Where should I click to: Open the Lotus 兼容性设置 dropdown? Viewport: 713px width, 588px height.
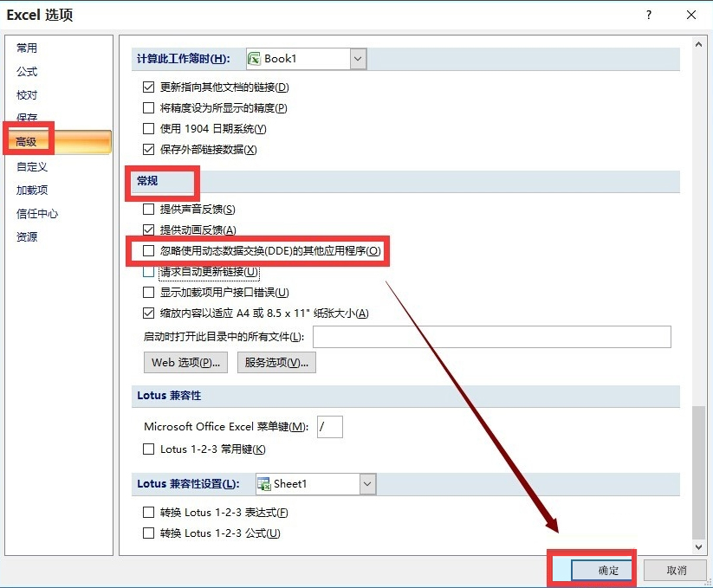(366, 484)
